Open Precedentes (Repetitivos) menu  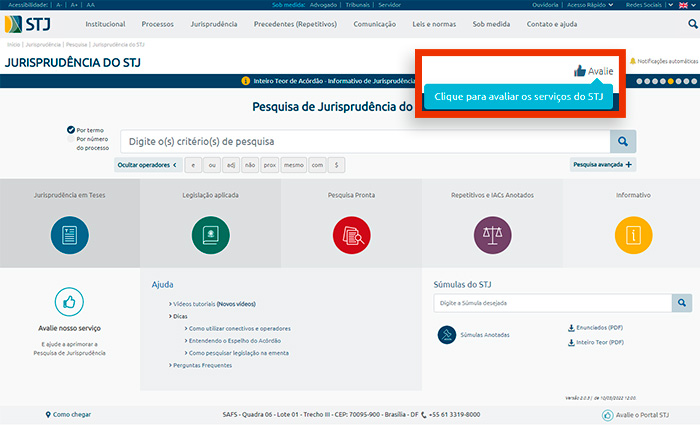296,24
